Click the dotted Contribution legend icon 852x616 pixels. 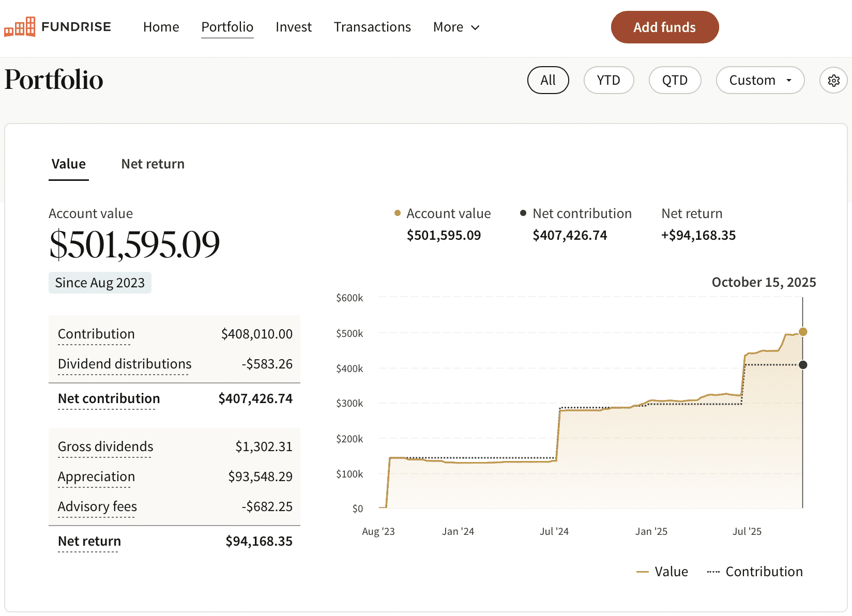point(713,572)
